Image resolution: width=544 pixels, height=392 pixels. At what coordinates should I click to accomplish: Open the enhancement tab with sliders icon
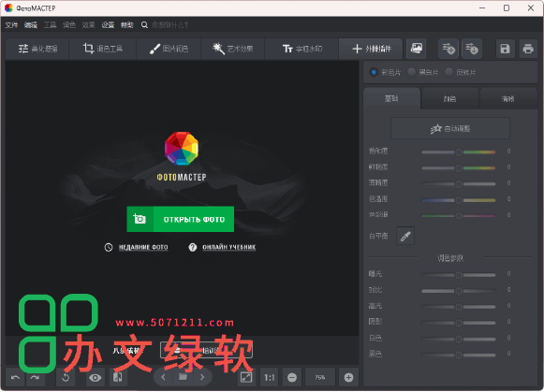pos(37,49)
